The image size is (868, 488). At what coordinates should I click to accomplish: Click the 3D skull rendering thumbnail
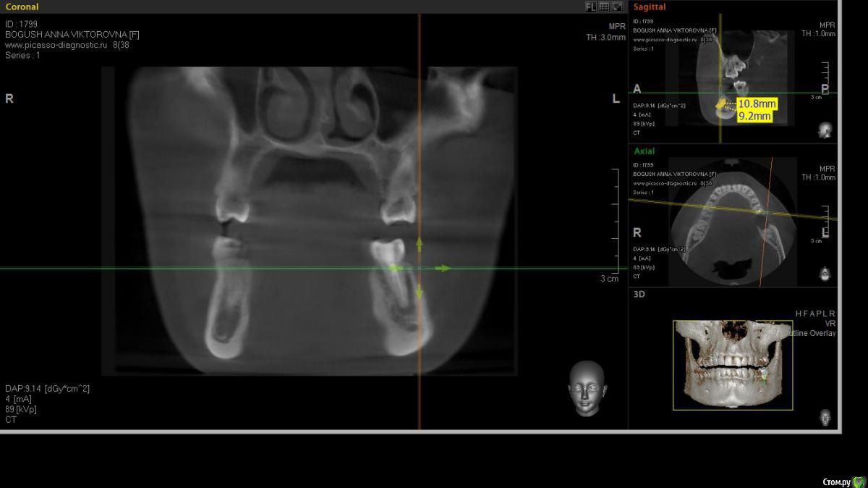click(732, 365)
